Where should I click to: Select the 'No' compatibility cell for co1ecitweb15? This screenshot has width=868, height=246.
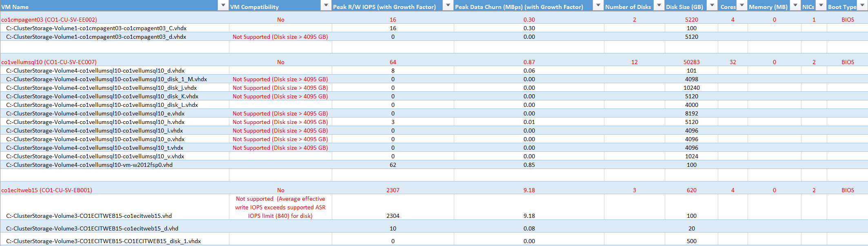click(x=281, y=190)
